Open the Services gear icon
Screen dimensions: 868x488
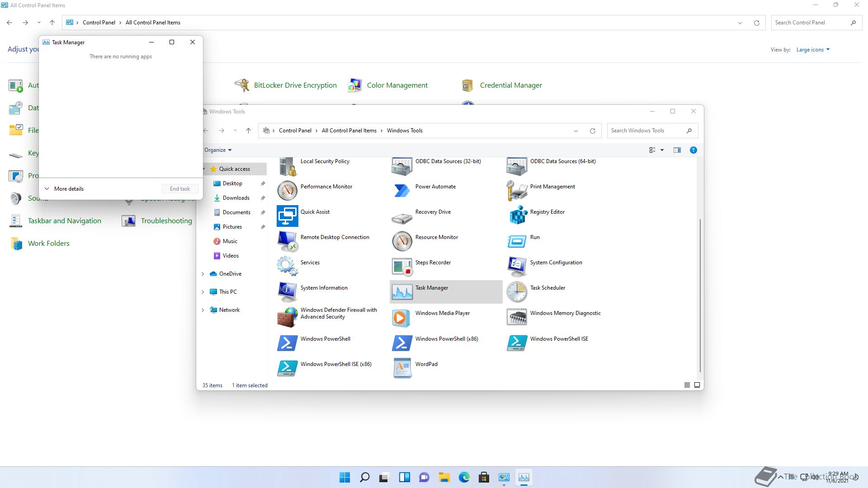pyautogui.click(x=288, y=267)
